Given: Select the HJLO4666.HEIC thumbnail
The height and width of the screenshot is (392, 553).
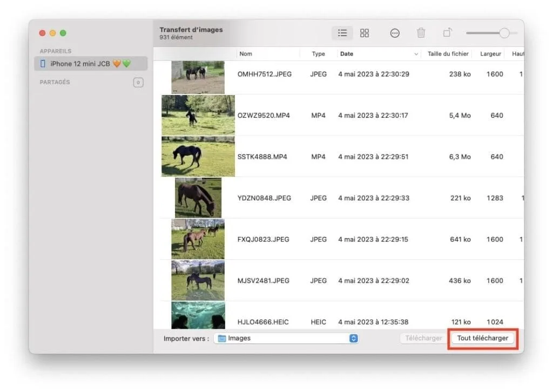Looking at the screenshot, I should coord(198,316).
